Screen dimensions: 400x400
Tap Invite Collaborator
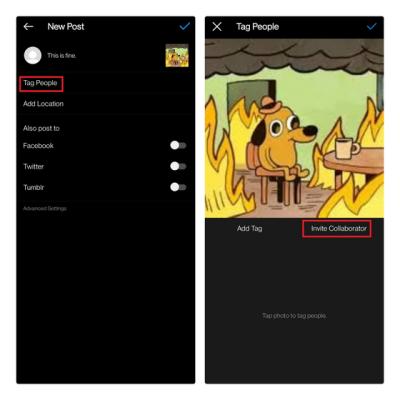tap(339, 228)
